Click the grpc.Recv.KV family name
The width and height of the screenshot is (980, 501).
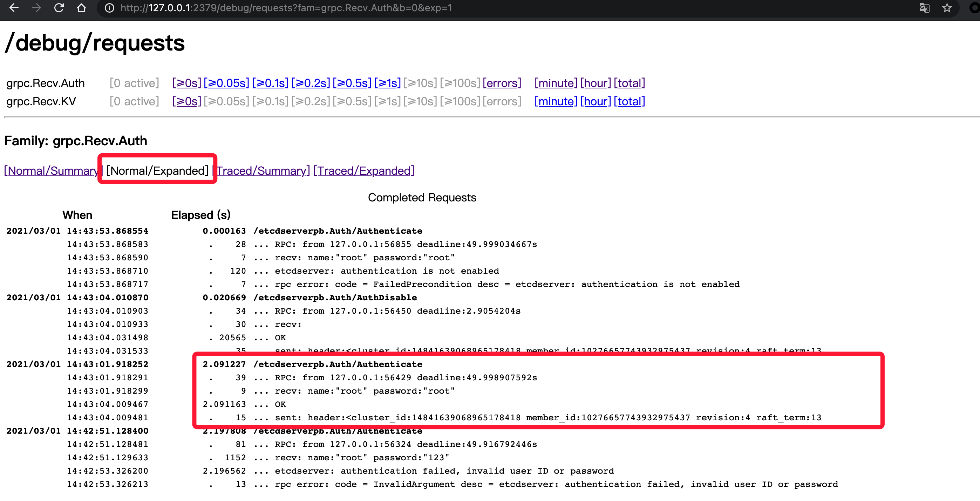click(41, 101)
